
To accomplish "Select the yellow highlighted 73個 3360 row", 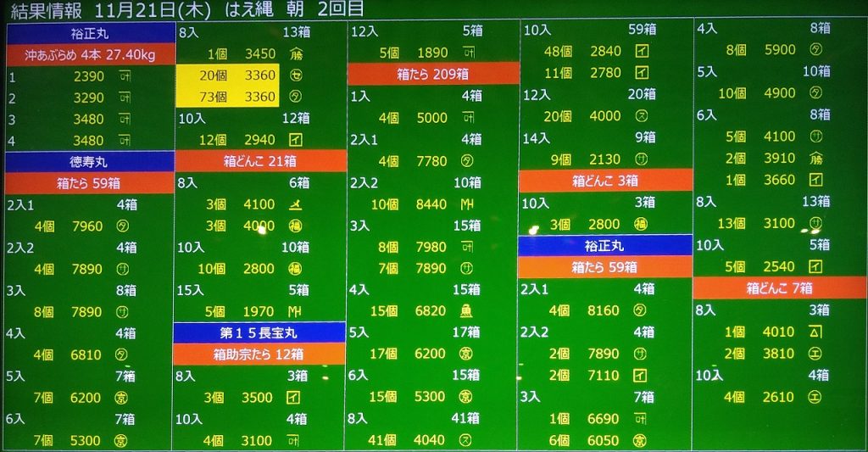I will 227,96.
